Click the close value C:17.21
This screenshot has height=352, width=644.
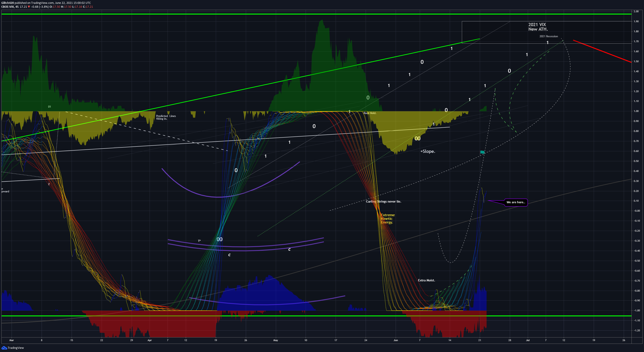[x=88, y=7]
